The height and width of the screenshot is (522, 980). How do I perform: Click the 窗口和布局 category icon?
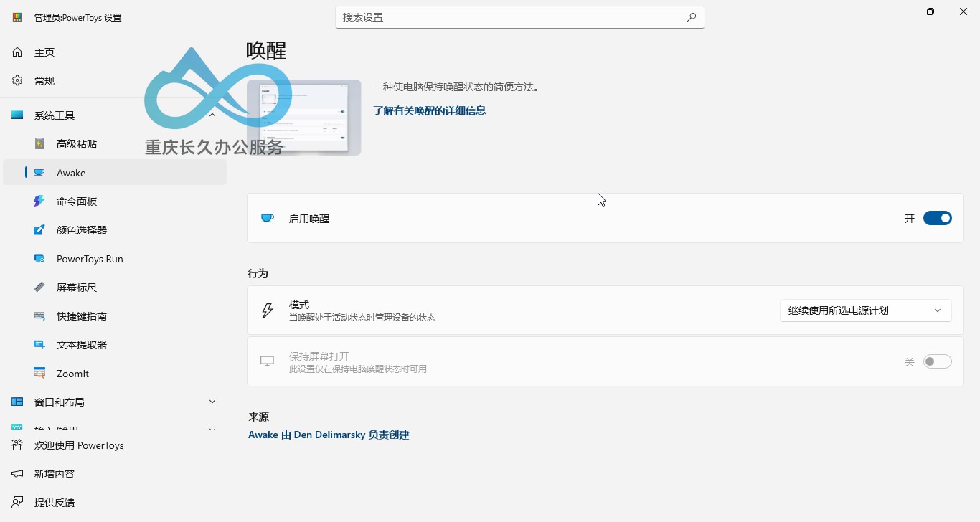[x=17, y=402]
